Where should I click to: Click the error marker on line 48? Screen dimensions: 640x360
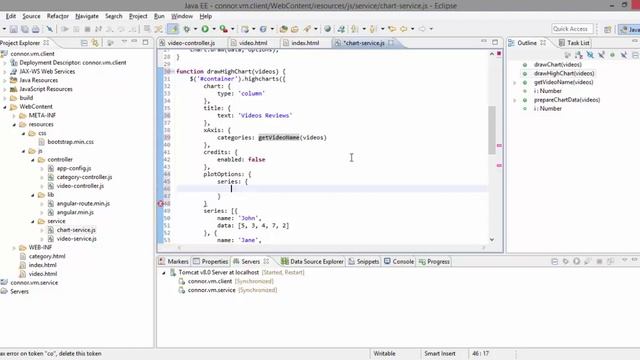[160, 203]
